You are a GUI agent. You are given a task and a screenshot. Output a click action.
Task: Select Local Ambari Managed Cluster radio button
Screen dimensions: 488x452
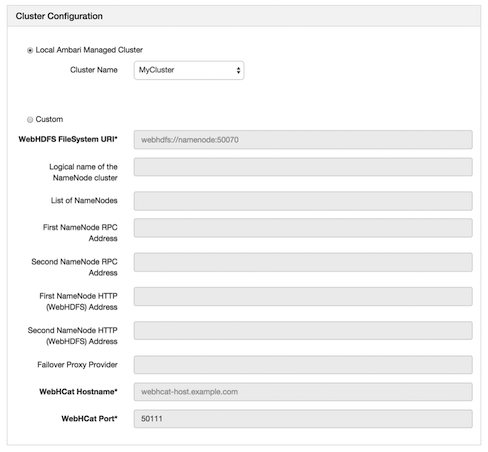(x=30, y=50)
